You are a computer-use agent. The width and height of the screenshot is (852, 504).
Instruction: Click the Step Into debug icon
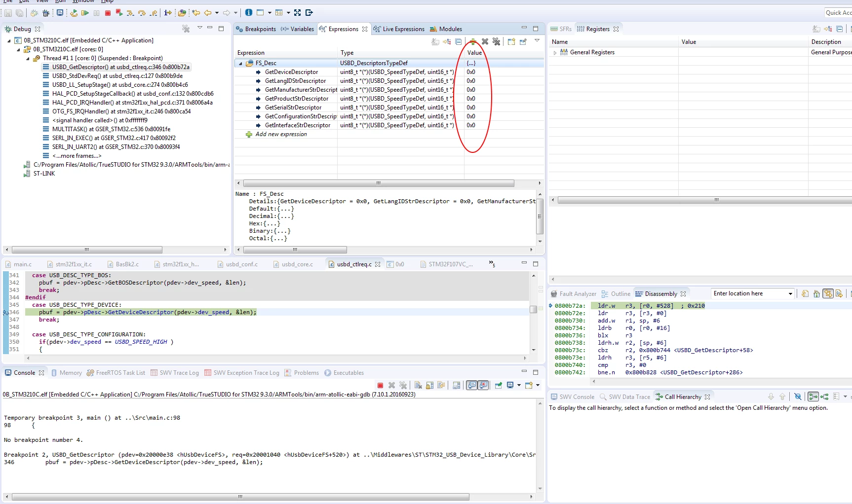click(130, 13)
